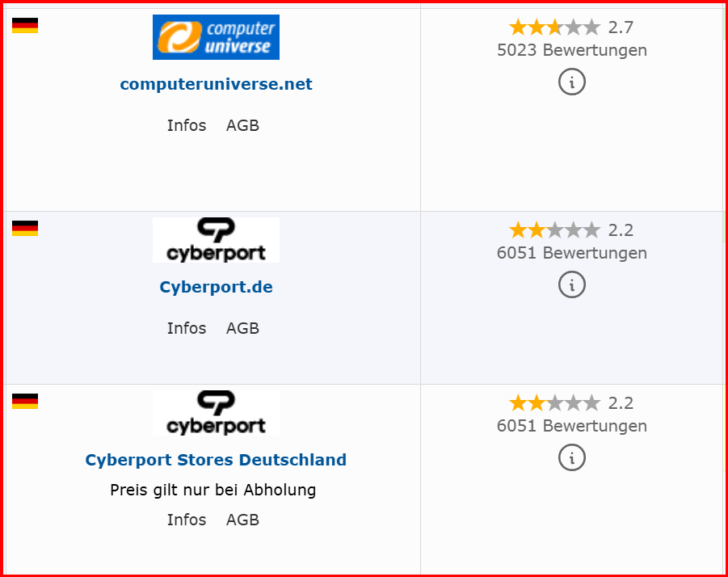Open the computeruniverse.net shop link
The image size is (728, 577).
(x=216, y=84)
